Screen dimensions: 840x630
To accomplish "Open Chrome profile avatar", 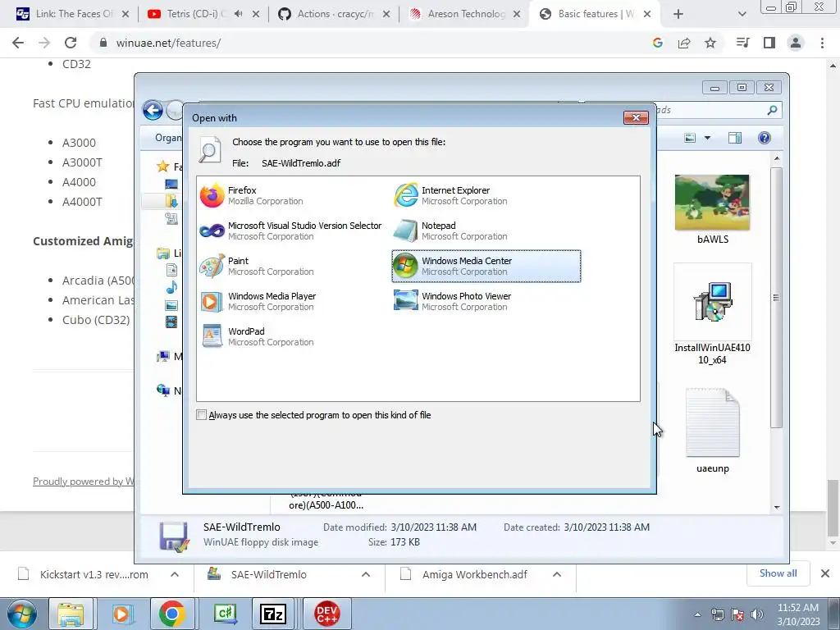I will pos(796,43).
